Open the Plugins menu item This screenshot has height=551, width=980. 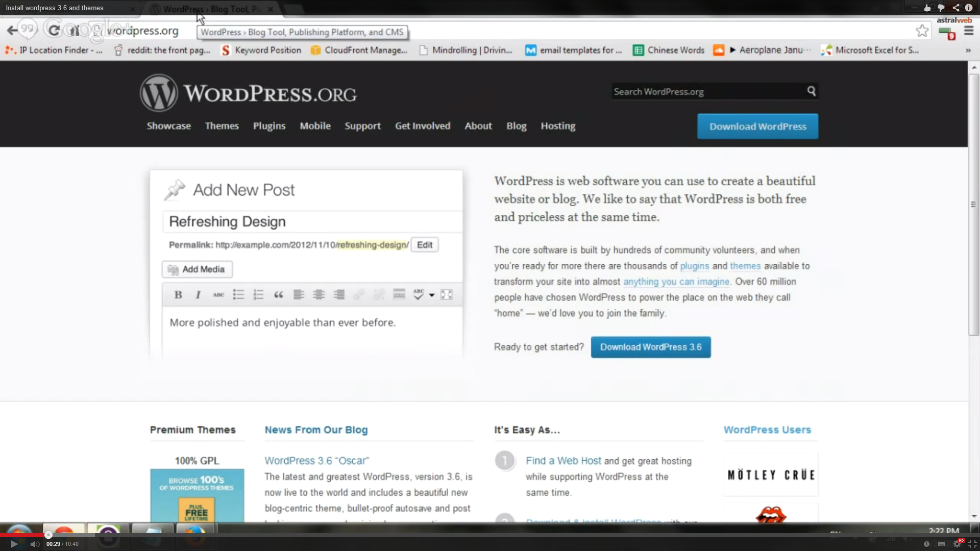(269, 126)
